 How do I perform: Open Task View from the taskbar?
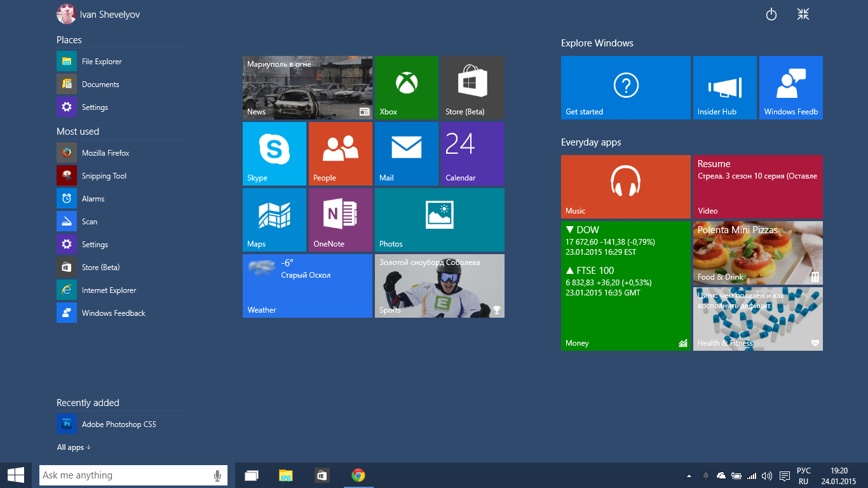tap(252, 475)
